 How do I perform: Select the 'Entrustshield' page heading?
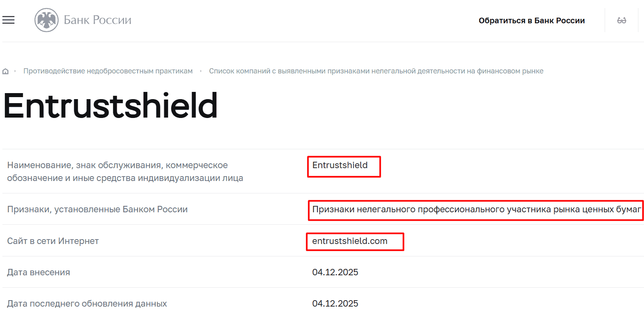(x=110, y=105)
